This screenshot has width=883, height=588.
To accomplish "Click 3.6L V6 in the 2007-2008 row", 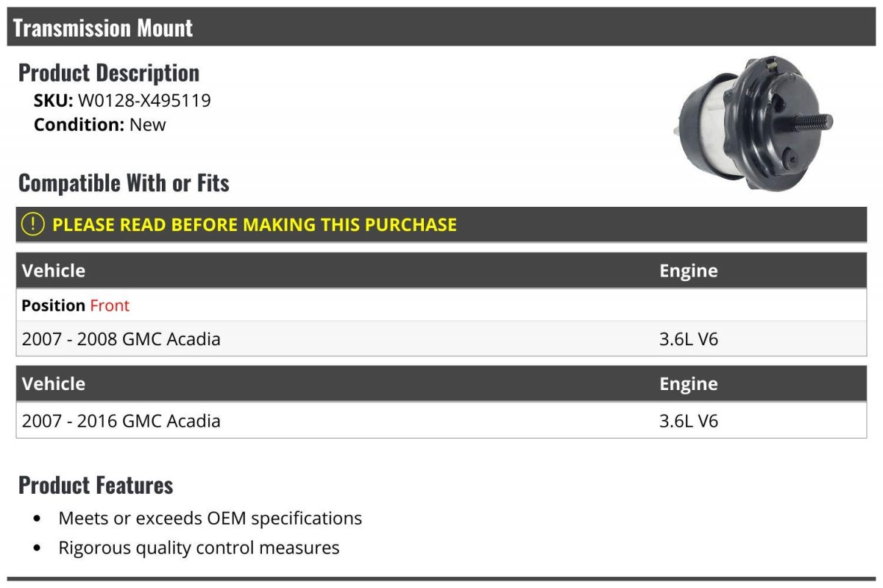I will click(x=689, y=339).
